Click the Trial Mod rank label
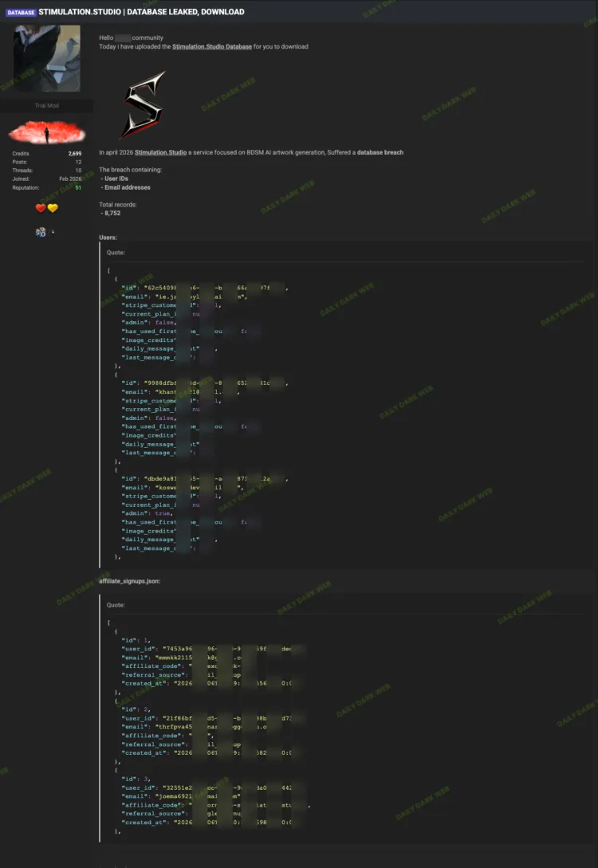The height and width of the screenshot is (868, 598). [x=47, y=105]
